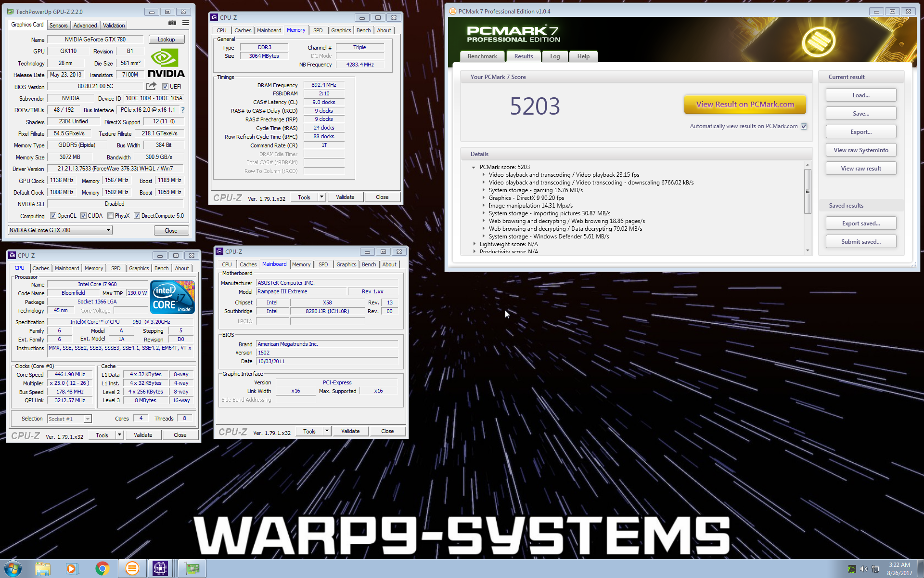Expand Lightweight score N/A node
The width and height of the screenshot is (924, 578).
click(x=475, y=244)
